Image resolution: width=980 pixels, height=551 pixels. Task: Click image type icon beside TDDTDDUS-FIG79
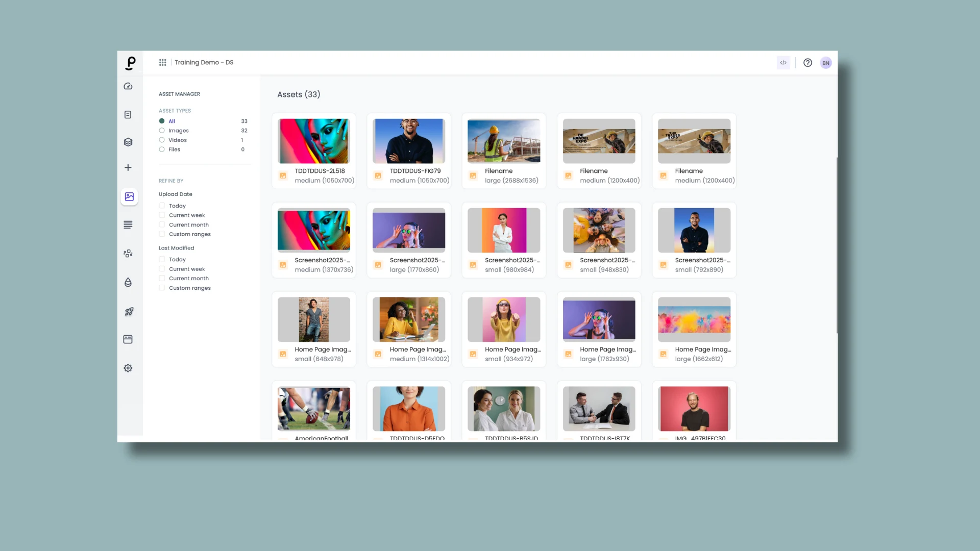tap(378, 176)
